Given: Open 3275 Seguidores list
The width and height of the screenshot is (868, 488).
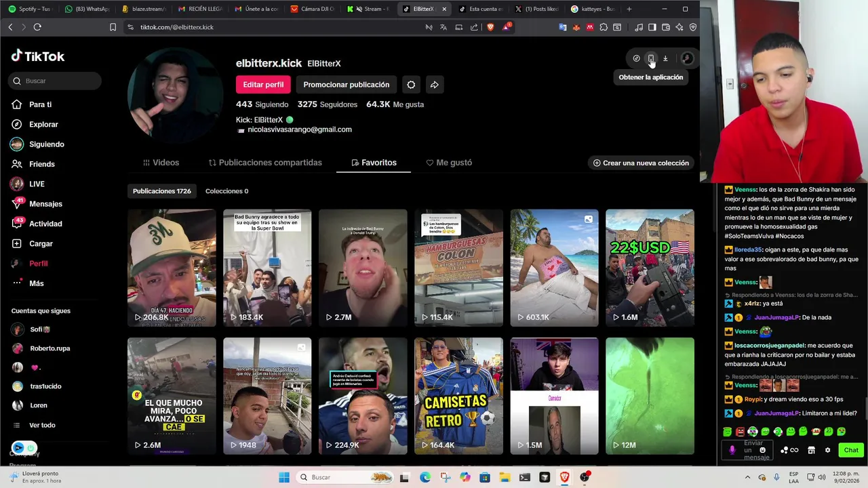Looking at the screenshot, I should pos(328,104).
